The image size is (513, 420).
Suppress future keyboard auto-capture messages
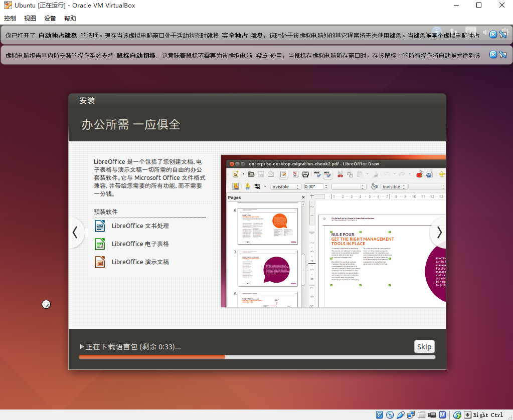click(x=503, y=35)
